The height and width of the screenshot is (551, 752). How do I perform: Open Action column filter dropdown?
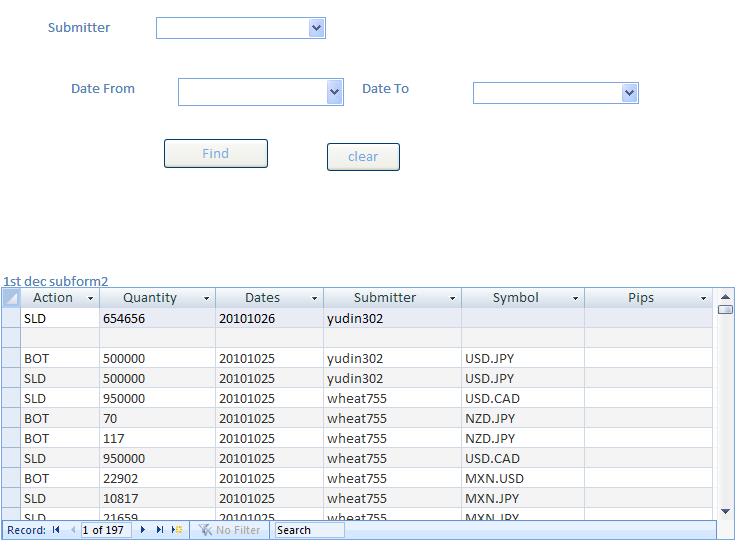[90, 298]
